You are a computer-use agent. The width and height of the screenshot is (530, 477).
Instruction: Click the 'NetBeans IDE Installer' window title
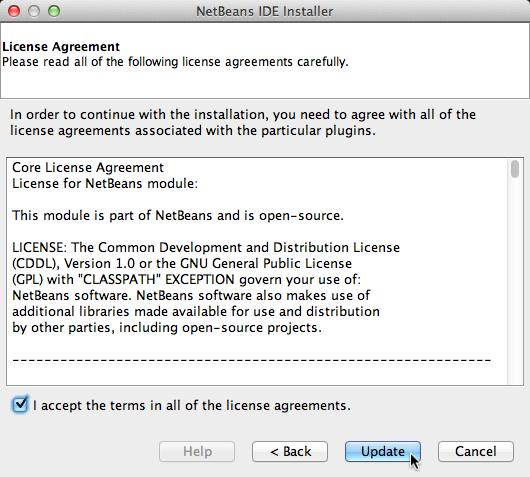265,11
